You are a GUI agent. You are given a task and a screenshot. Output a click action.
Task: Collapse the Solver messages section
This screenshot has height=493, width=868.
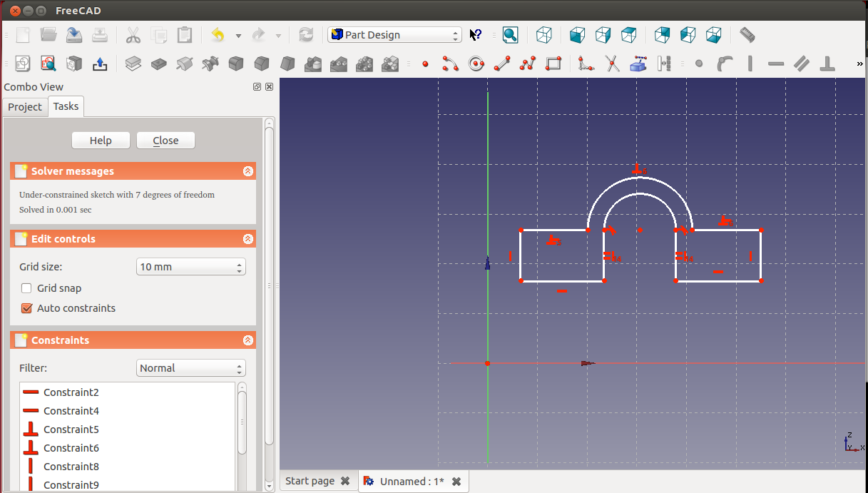click(x=247, y=171)
